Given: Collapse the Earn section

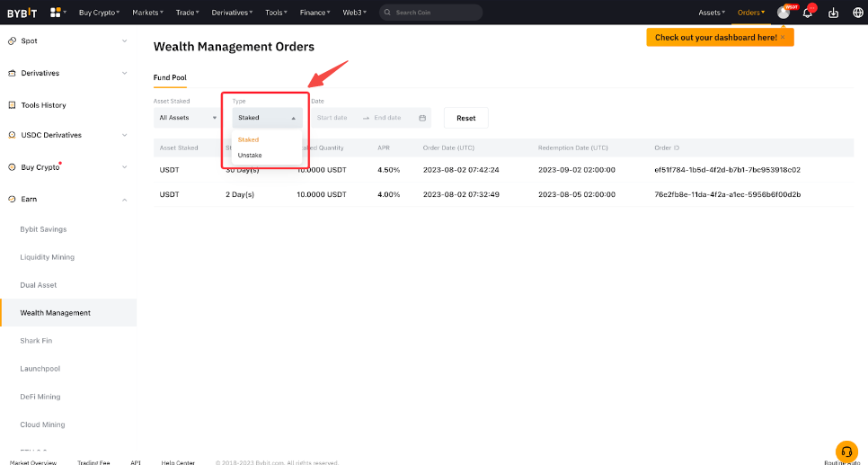Looking at the screenshot, I should pos(125,200).
